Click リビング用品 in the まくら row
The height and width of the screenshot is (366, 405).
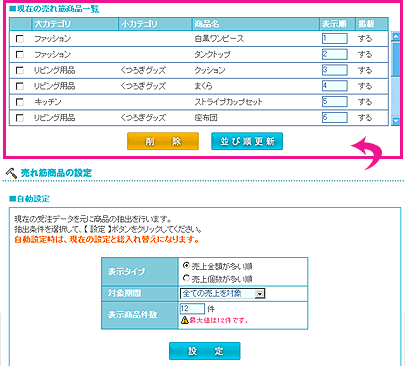point(54,86)
